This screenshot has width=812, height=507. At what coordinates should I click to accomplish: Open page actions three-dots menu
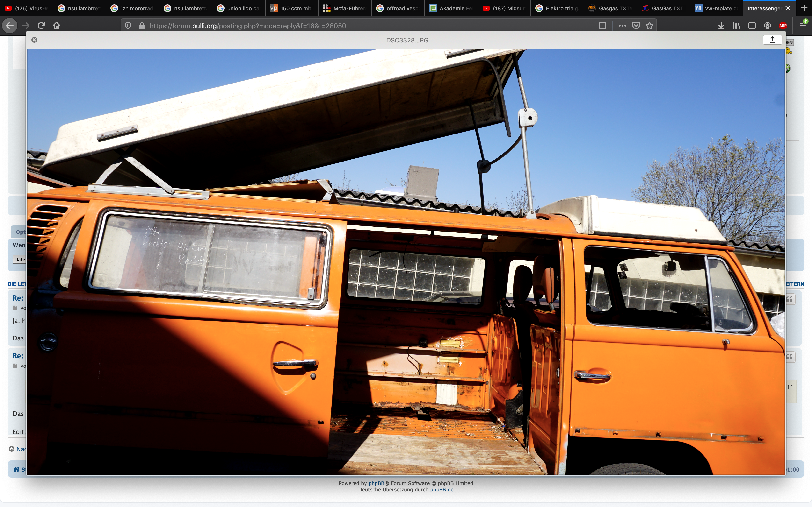(x=622, y=26)
